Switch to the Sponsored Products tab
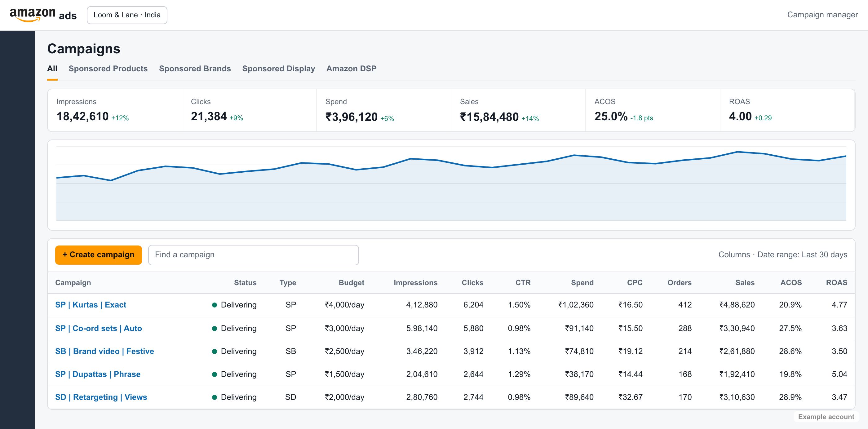868x429 pixels. point(108,69)
